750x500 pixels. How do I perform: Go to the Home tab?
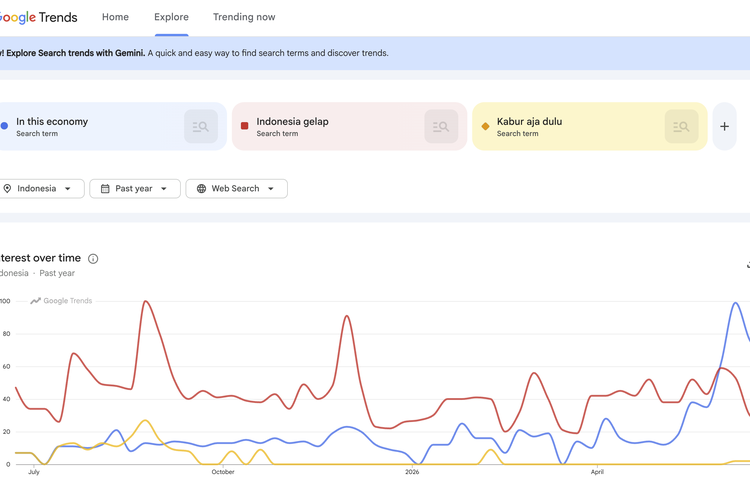[x=115, y=17]
